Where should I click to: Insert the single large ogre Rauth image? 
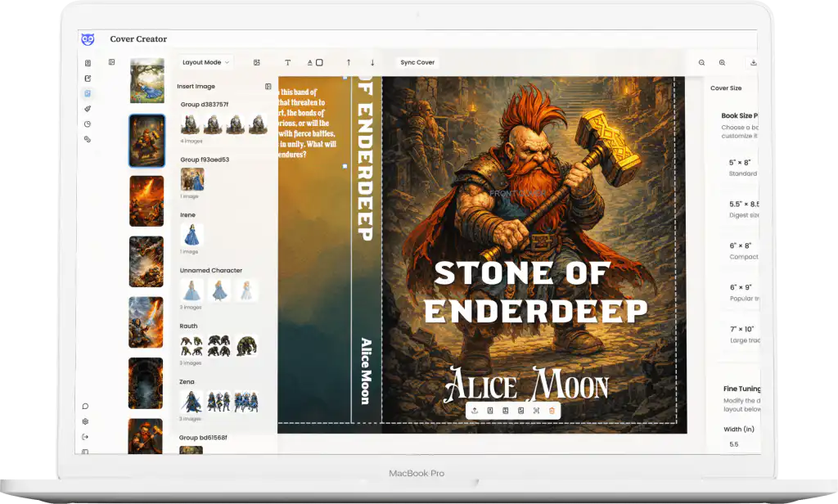[246, 346]
